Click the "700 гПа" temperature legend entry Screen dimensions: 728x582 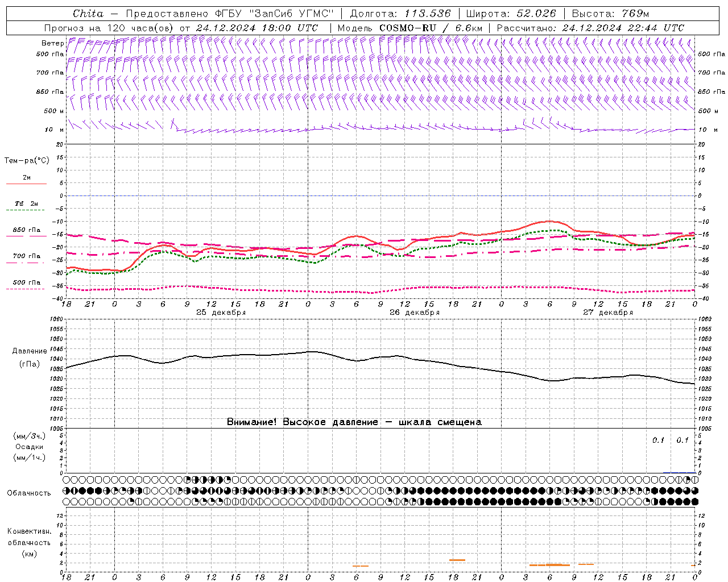pyautogui.click(x=27, y=256)
